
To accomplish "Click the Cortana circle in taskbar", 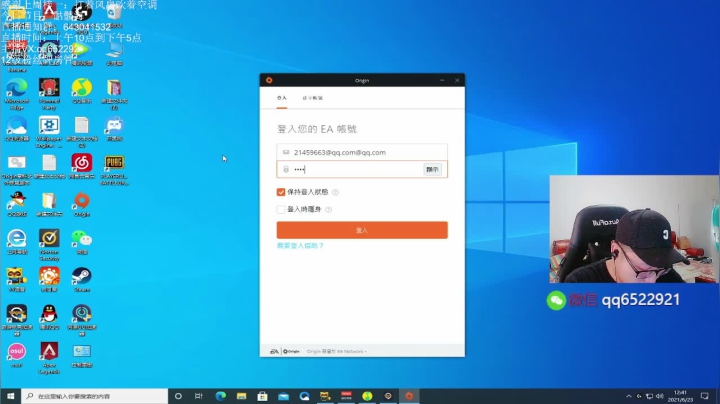I will pyautogui.click(x=178, y=396).
